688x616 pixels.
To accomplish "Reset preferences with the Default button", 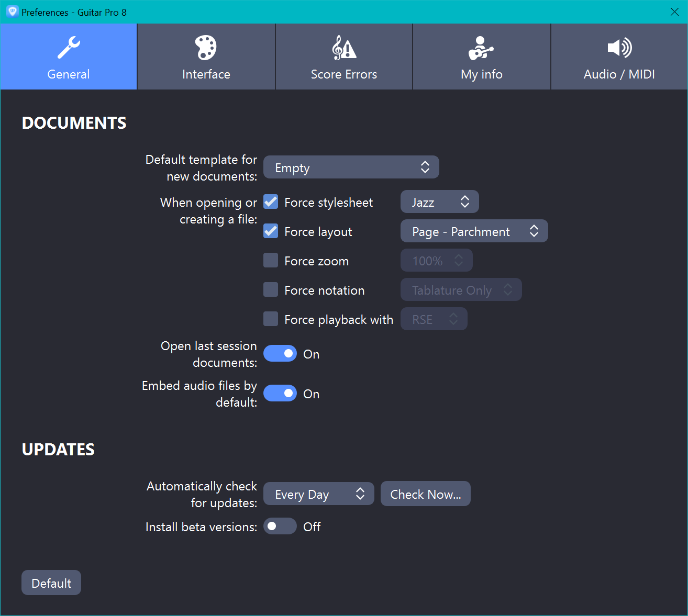I will (x=51, y=583).
